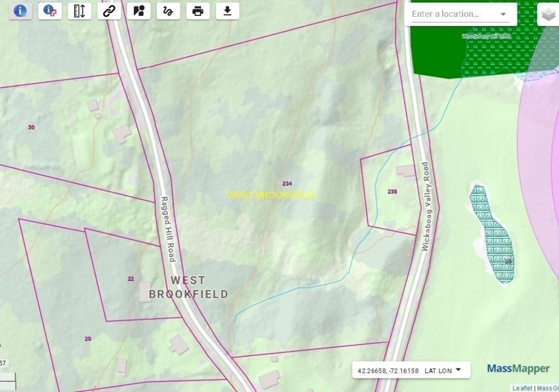559x392 pixels.
Task: Click the Ragged Hill Road label
Action: [169, 229]
